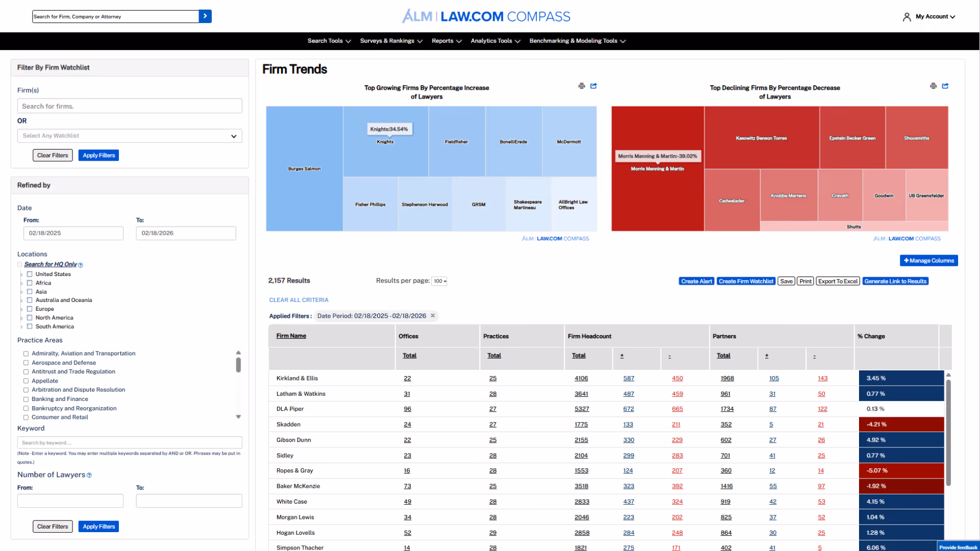Click the Export To Excel button
Viewport: 980px width, 551px height.
click(837, 281)
